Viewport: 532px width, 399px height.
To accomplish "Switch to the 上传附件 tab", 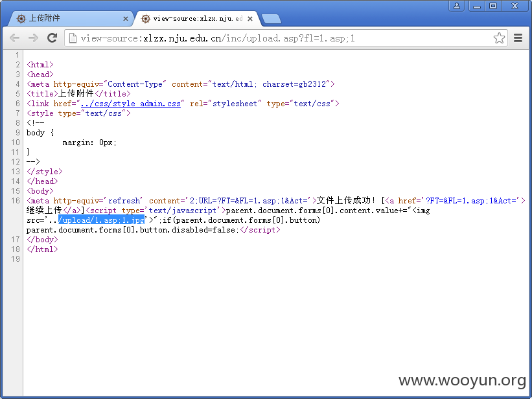I will coord(69,18).
